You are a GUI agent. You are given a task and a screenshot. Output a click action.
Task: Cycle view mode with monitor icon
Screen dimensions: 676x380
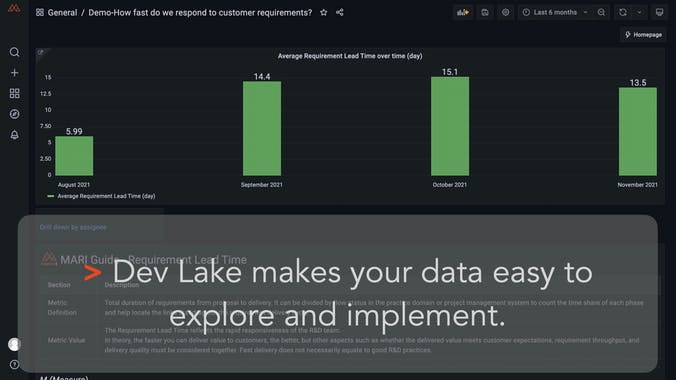[659, 13]
